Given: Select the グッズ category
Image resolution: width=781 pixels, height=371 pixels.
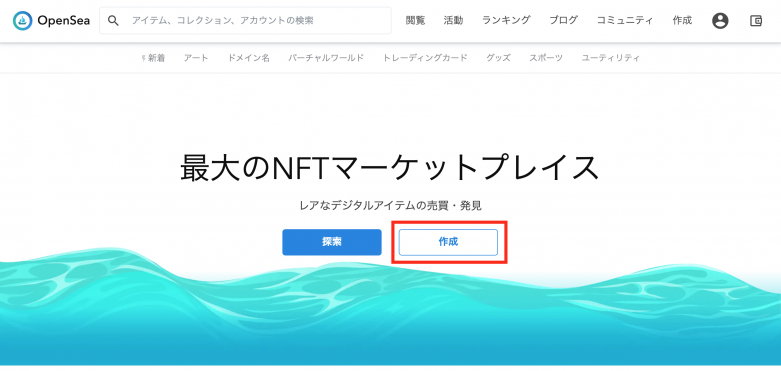Looking at the screenshot, I should click(x=498, y=58).
